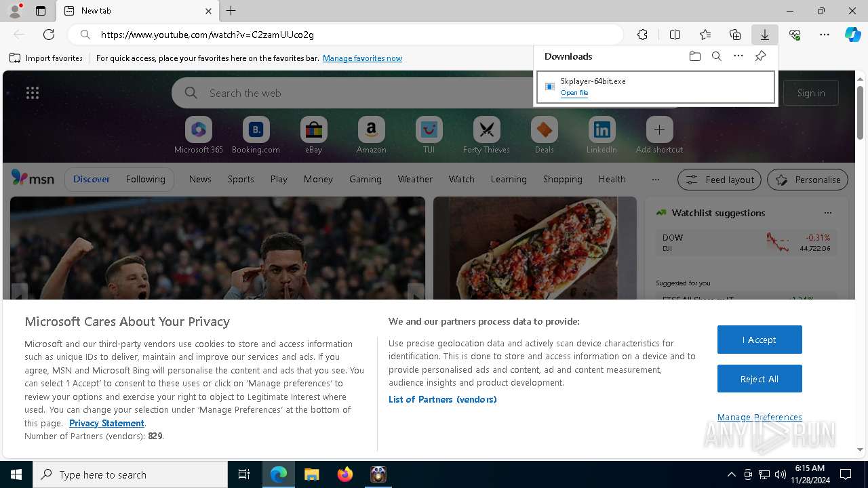
Task: Toggle the Downloads toolbar icon
Action: click(x=765, y=35)
